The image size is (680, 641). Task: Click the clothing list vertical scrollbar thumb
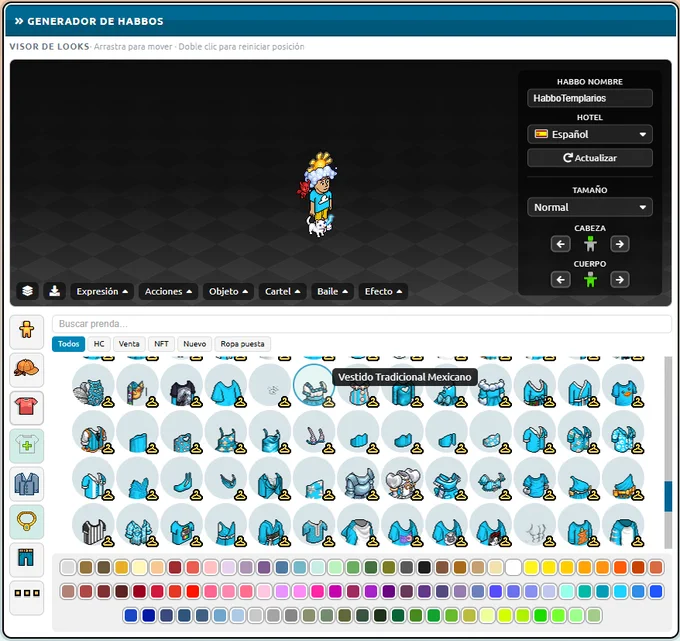click(668, 496)
